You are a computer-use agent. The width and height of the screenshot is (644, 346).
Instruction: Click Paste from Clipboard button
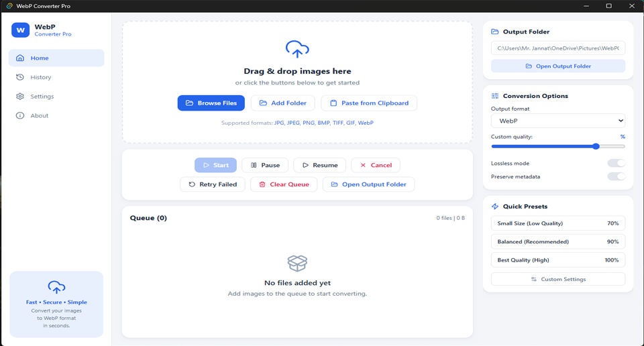pyautogui.click(x=369, y=103)
